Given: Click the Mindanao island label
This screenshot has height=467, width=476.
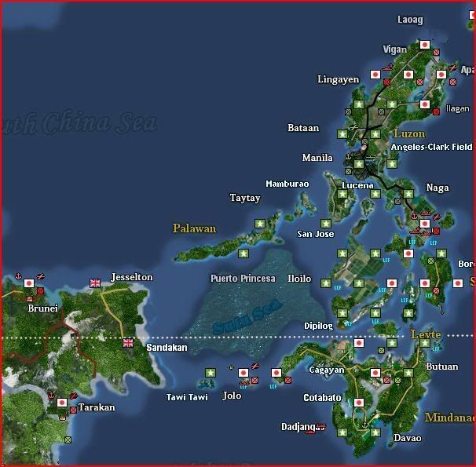Looking at the screenshot, I should pyautogui.click(x=450, y=418).
